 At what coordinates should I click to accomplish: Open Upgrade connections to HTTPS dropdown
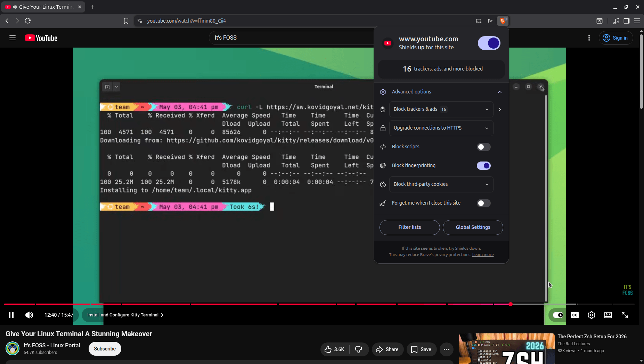pyautogui.click(x=441, y=128)
